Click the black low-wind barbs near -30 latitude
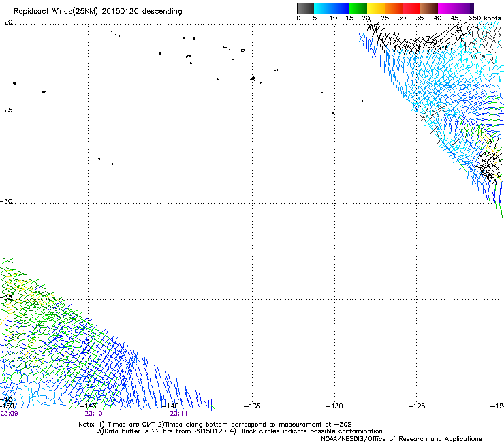This screenshot has height=443, width=504. [488, 166]
